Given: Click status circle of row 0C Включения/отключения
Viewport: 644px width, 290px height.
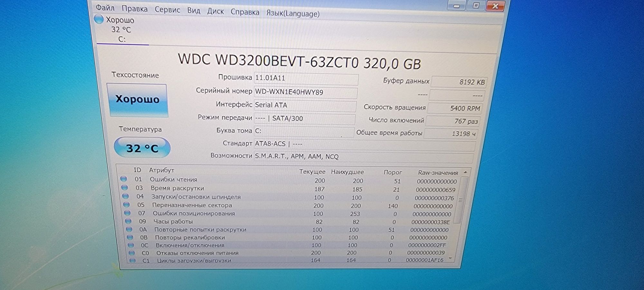Looking at the screenshot, I should (x=131, y=245).
